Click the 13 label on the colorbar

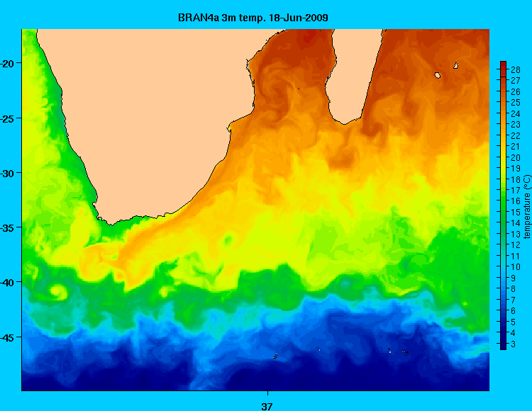pyautogui.click(x=516, y=234)
